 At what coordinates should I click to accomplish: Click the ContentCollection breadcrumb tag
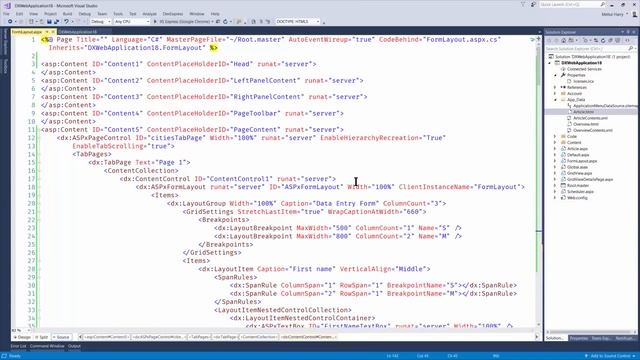(259, 337)
